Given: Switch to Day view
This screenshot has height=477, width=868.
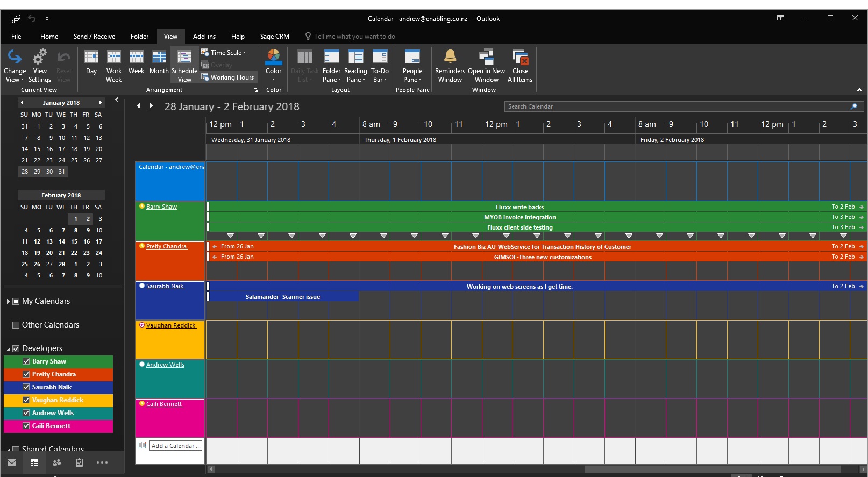Looking at the screenshot, I should (x=91, y=63).
